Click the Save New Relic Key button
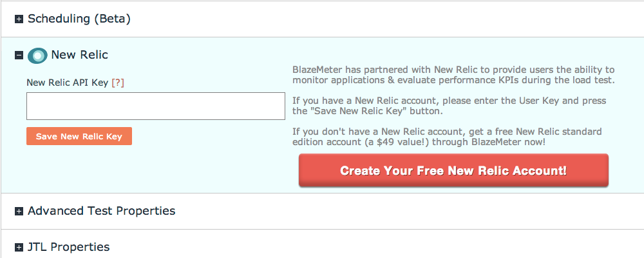644x258 pixels. tap(79, 136)
